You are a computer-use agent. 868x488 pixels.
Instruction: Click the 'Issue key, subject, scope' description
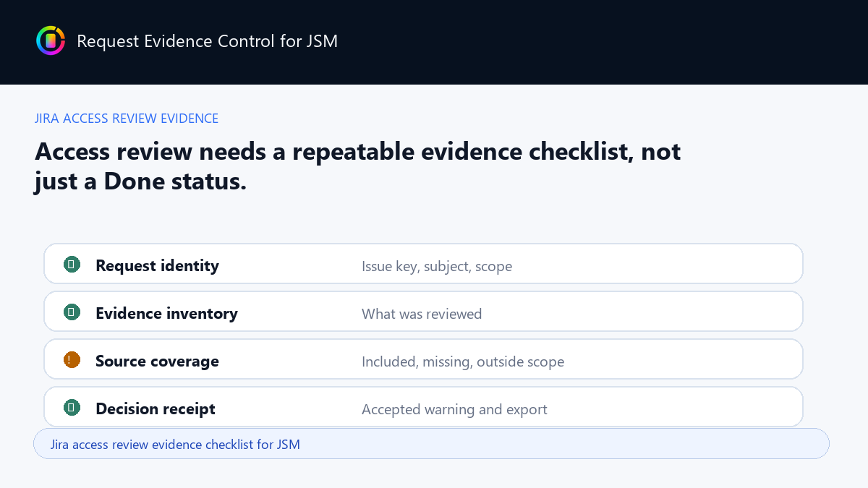click(437, 267)
